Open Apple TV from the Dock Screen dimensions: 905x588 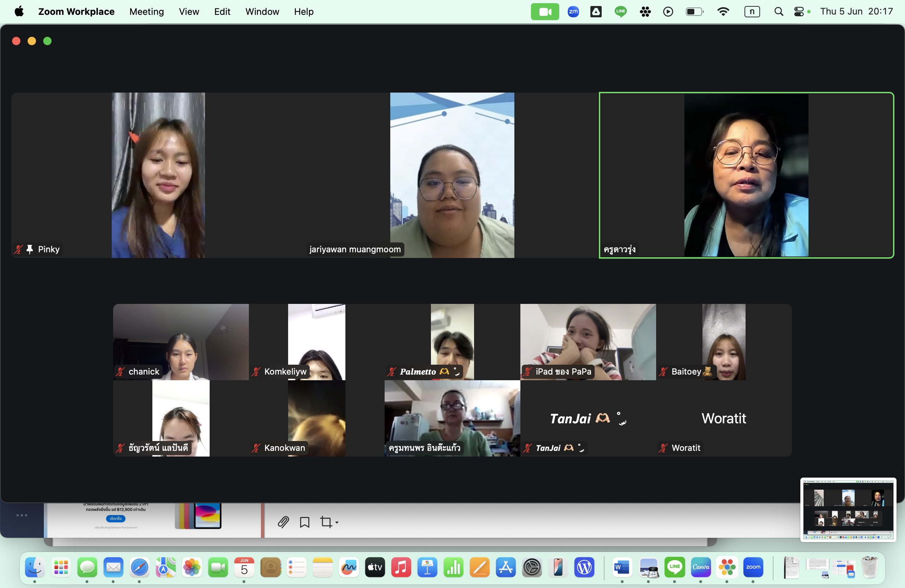[375, 567]
